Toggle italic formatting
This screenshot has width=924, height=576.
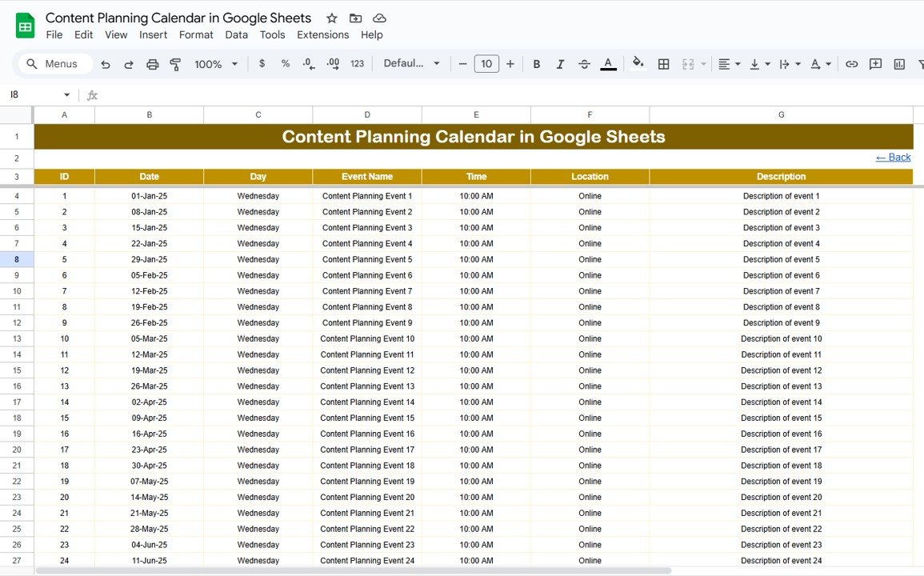click(560, 64)
